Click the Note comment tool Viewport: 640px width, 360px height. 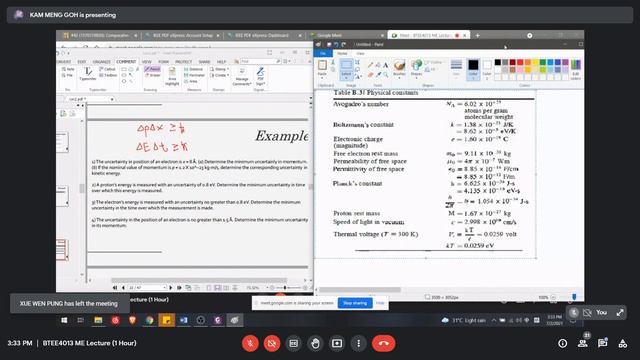pos(68,69)
